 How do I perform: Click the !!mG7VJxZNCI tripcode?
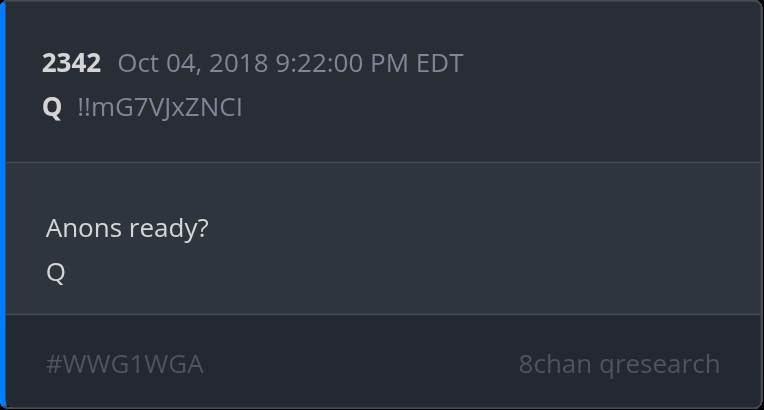point(160,107)
